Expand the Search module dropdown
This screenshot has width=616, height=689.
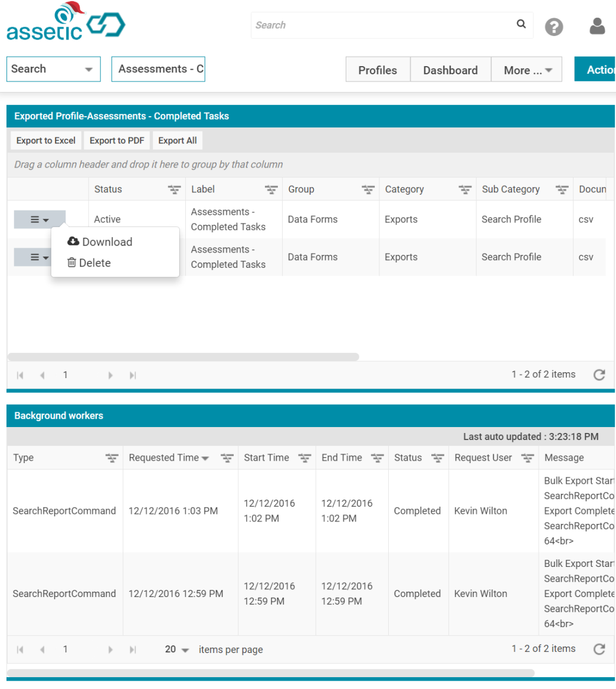(54, 69)
